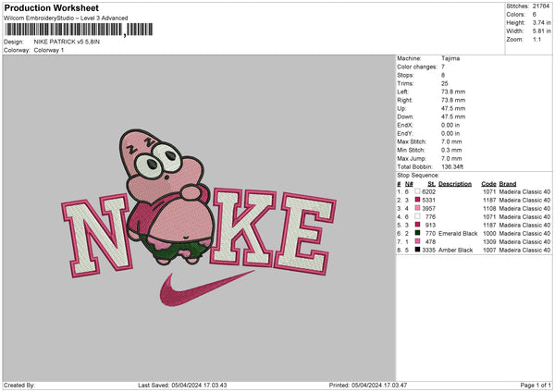This screenshot has height=392, width=555.
Task: Click the white swatch for stitch count 6202
Action: point(417,191)
